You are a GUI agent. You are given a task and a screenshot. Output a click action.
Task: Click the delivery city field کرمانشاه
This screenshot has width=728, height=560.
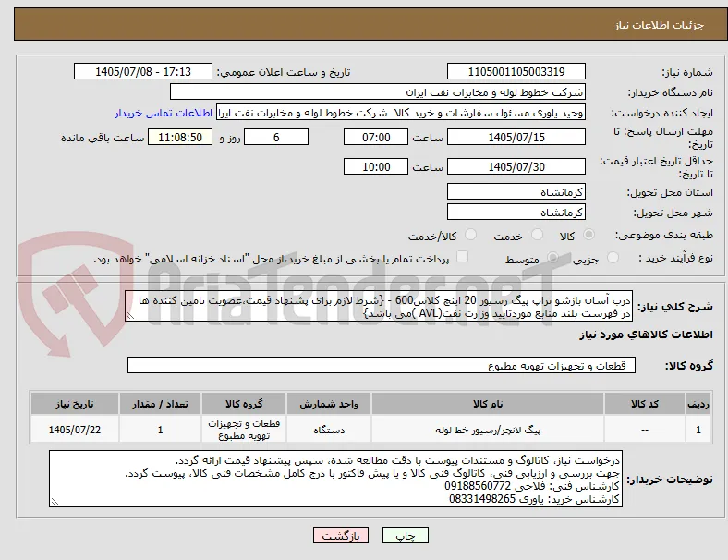[x=516, y=213]
